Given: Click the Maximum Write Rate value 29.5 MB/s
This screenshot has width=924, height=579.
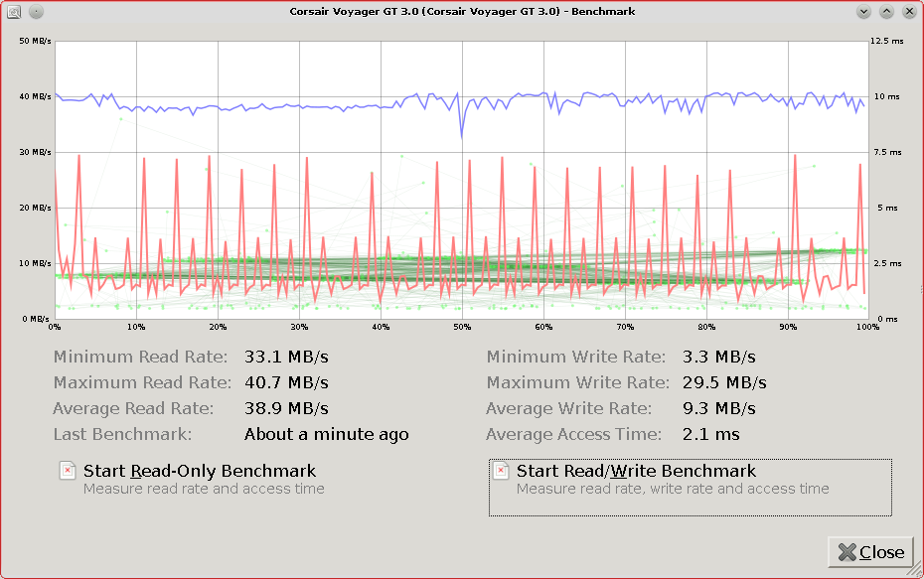Looking at the screenshot, I should (x=724, y=383).
